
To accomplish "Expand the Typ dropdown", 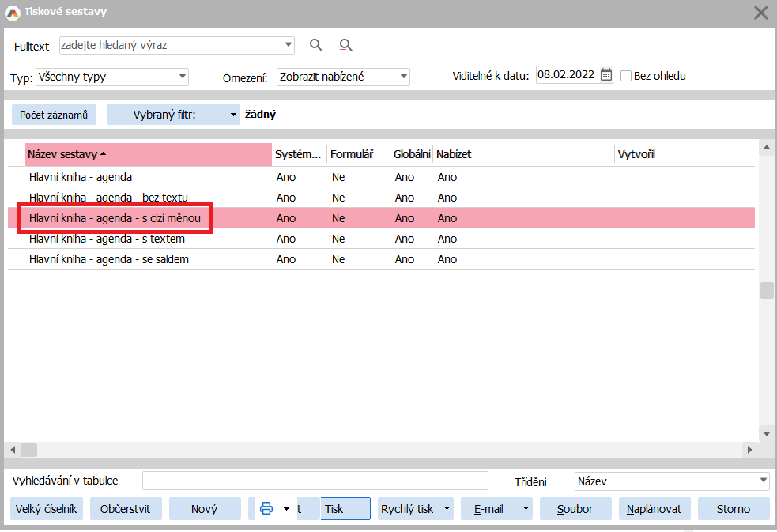I will (183, 77).
